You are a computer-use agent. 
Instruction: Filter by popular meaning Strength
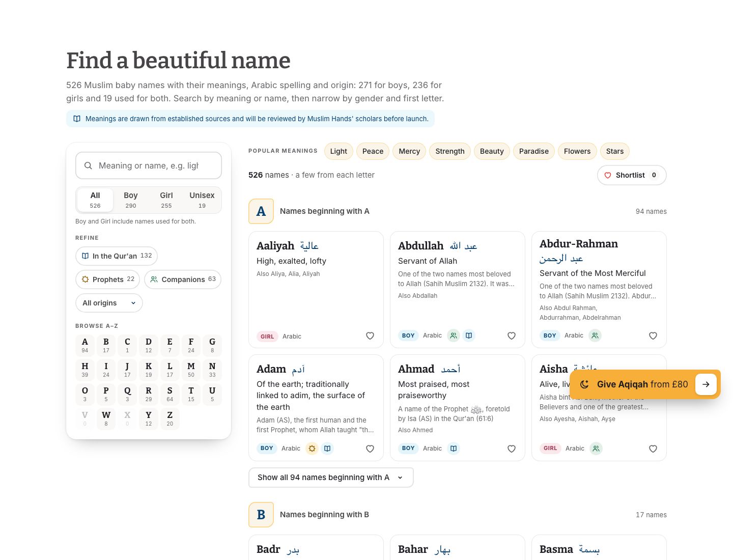point(450,151)
